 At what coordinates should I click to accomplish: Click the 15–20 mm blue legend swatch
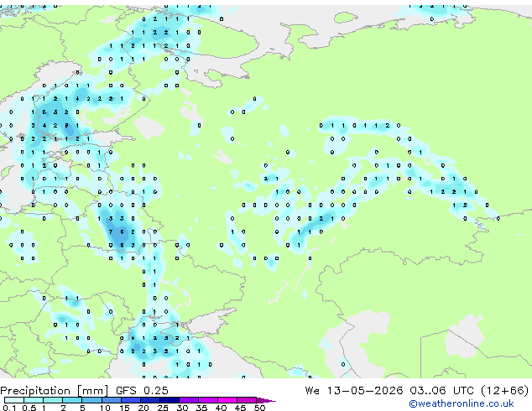(x=131, y=400)
